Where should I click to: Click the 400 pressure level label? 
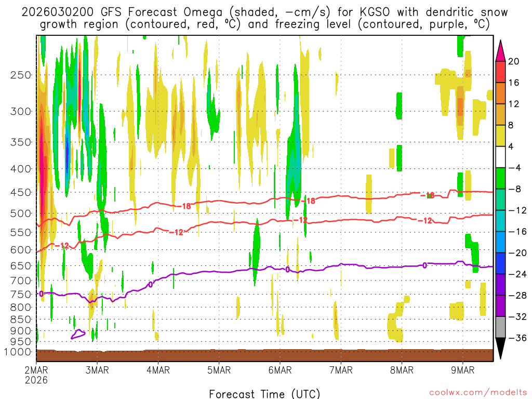21,169
